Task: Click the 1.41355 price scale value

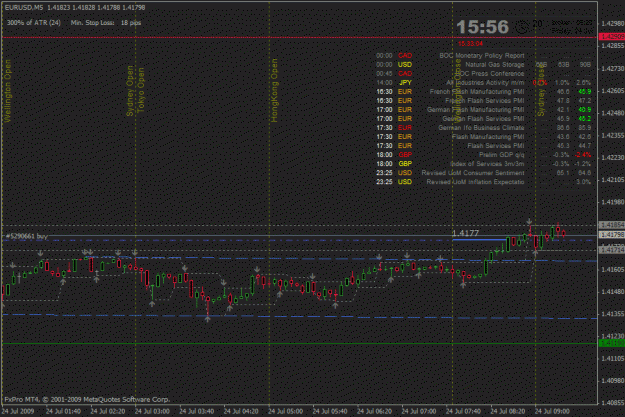Action: (613, 314)
